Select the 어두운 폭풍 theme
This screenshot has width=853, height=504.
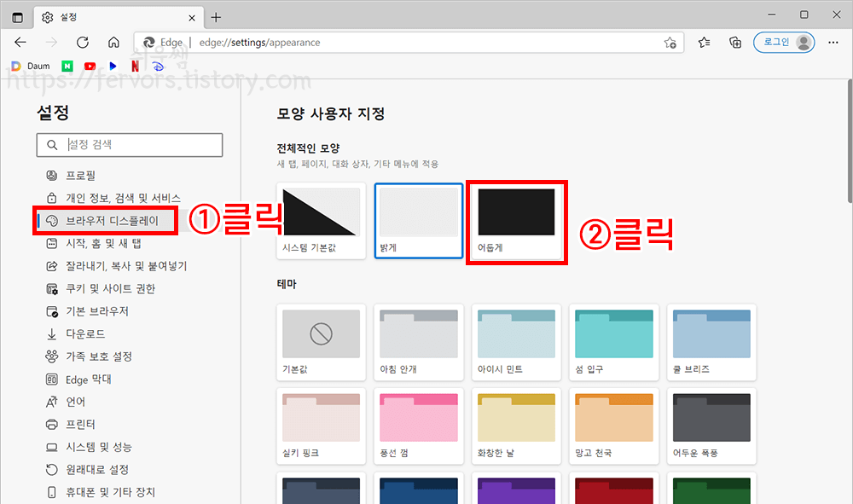[x=711, y=426]
